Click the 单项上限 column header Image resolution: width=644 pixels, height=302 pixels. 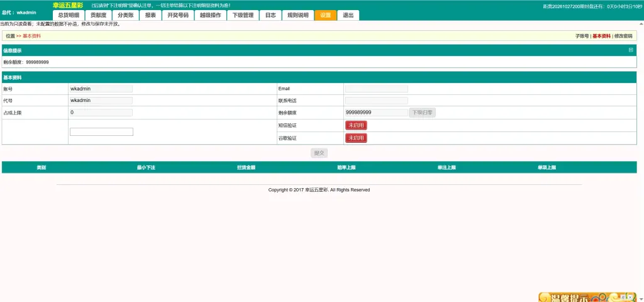(x=547, y=167)
